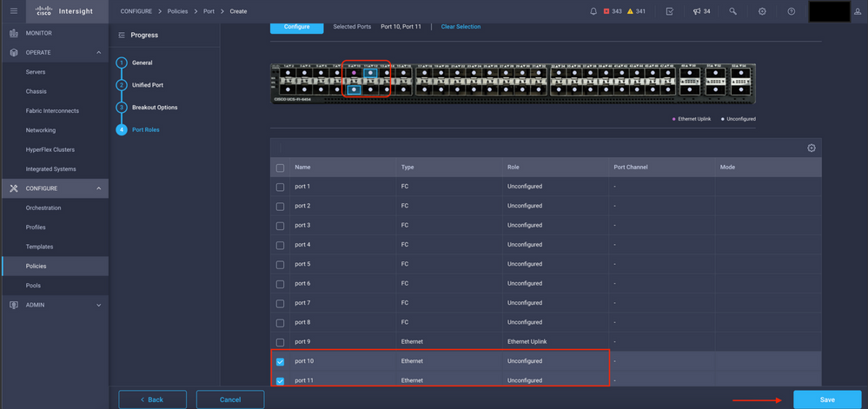The image size is (868, 409).
Task: Open the notifications bell
Action: pos(593,11)
